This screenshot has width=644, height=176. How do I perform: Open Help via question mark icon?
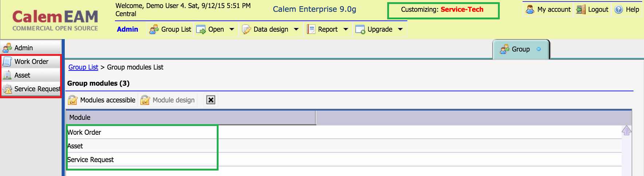point(619,9)
